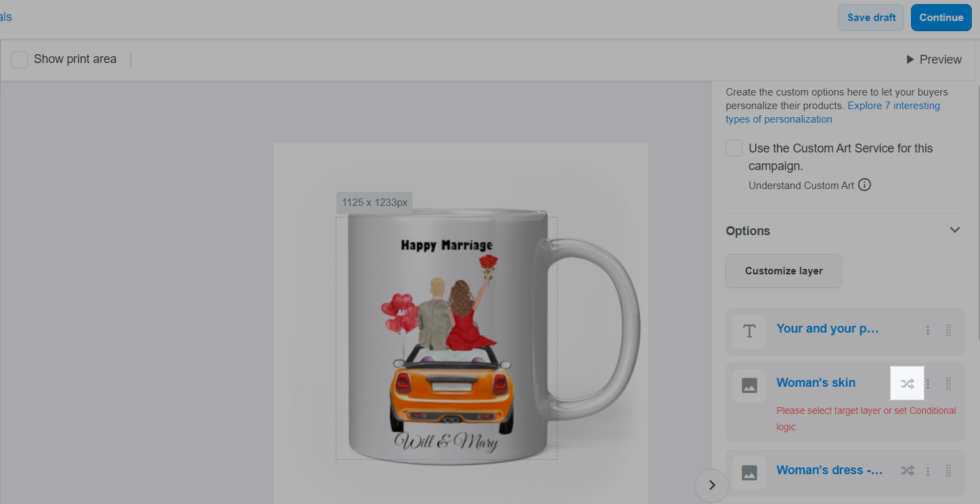Click the Preview play icon
The height and width of the screenshot is (504, 980).
coord(910,60)
